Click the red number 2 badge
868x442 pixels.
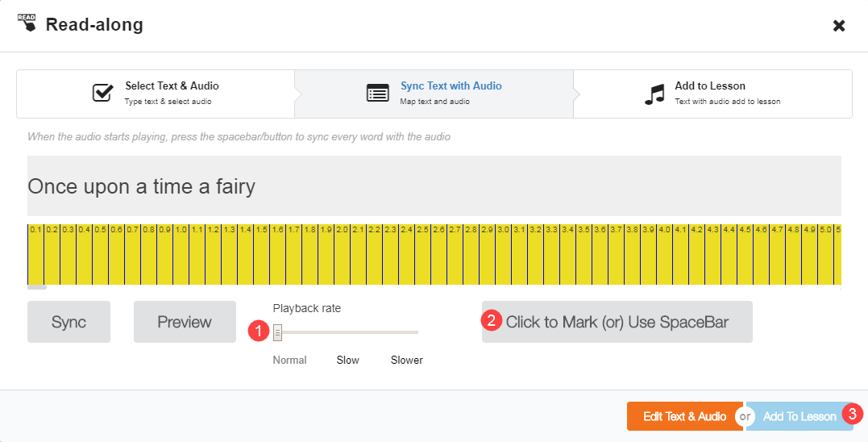click(491, 319)
